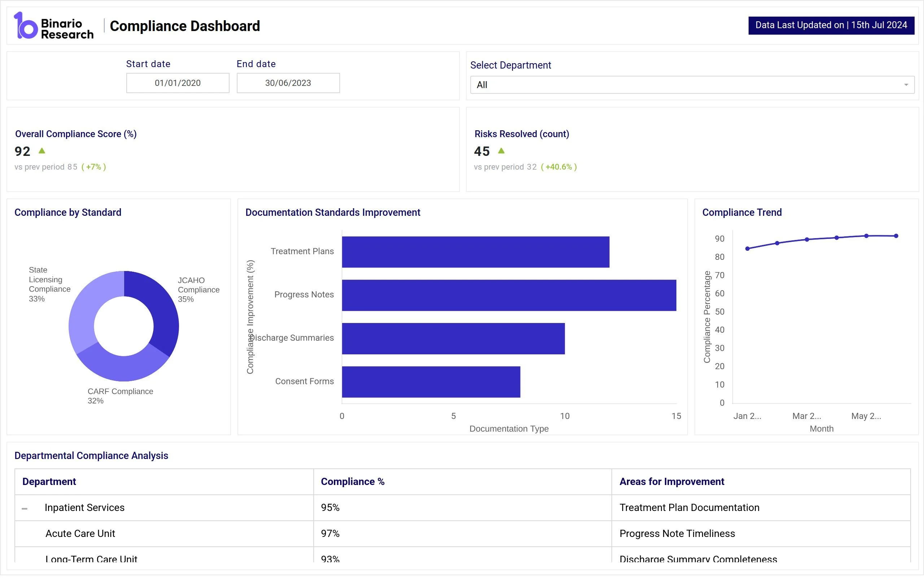Click the Departmental Compliance Analysis heading
The image size is (924, 581).
[91, 455]
